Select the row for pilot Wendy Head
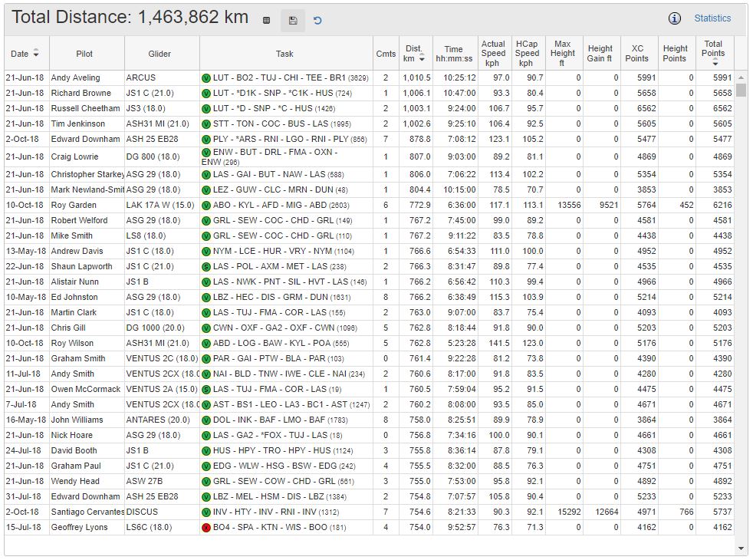753x560 pixels. pos(75,482)
